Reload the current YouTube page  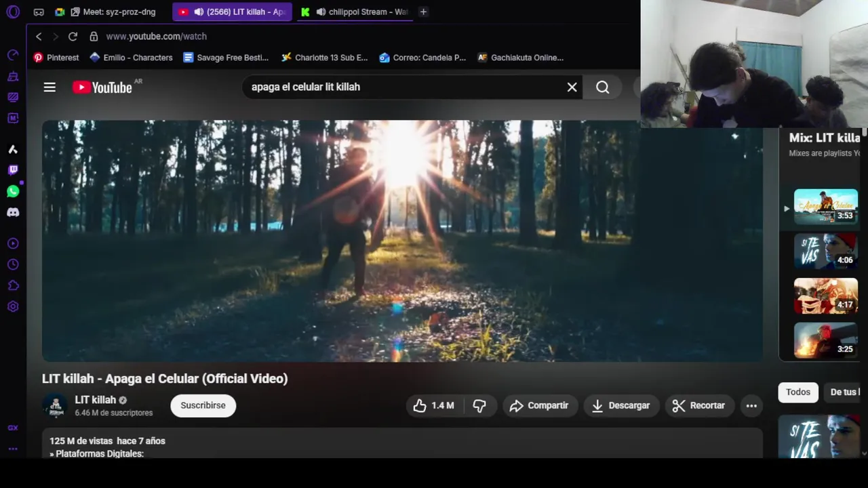click(x=73, y=36)
